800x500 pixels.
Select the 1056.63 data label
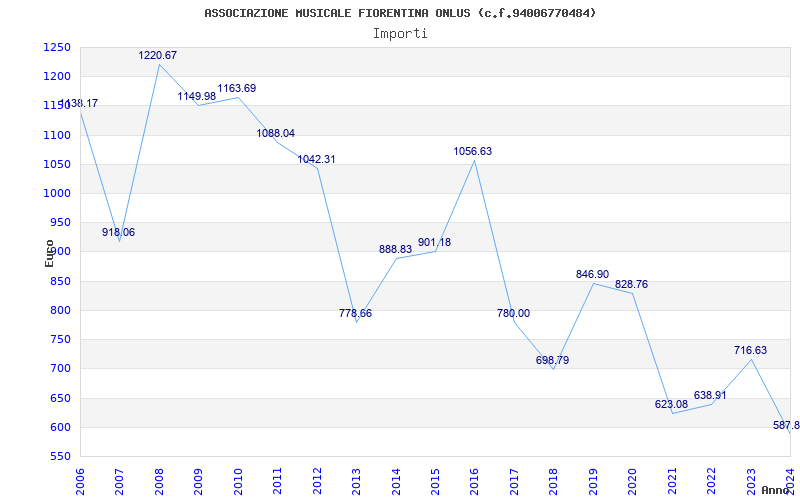pyautogui.click(x=473, y=152)
